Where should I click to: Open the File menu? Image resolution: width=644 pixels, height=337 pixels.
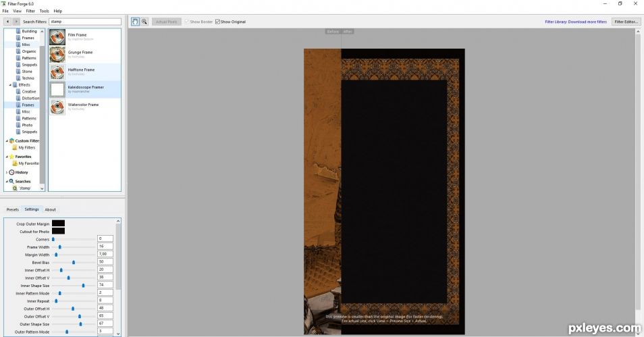pos(5,11)
